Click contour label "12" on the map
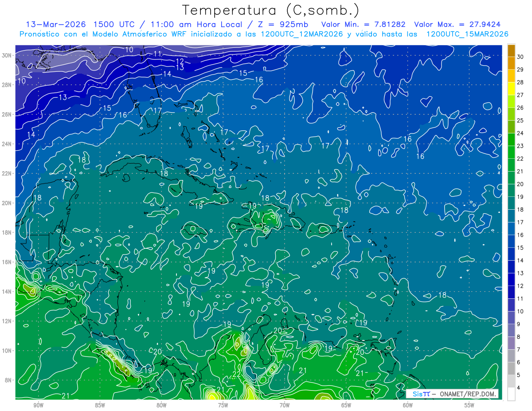 (x=180, y=61)
